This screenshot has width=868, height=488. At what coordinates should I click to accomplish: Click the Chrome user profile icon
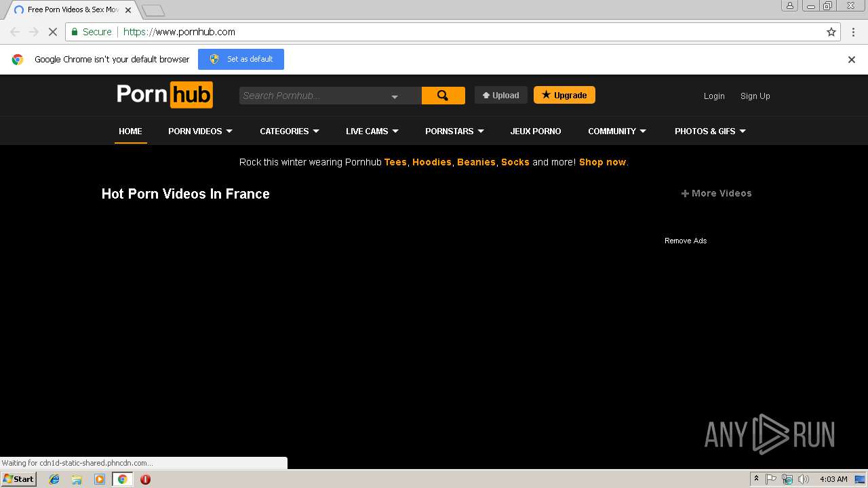coord(789,5)
